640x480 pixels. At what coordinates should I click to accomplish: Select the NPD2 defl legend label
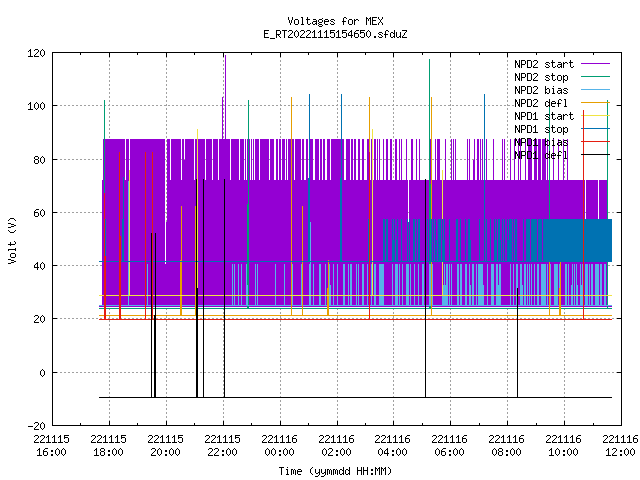541,103
